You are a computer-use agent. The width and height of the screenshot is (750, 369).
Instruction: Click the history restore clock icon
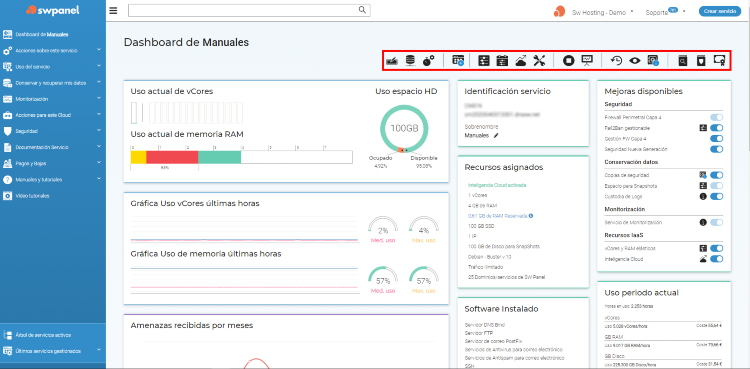coord(617,60)
